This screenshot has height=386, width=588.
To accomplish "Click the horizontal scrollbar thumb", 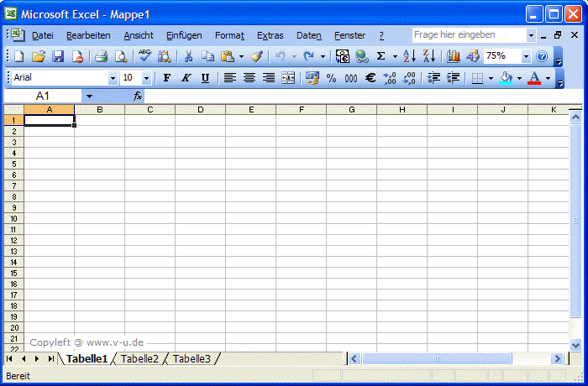I will tap(437, 359).
